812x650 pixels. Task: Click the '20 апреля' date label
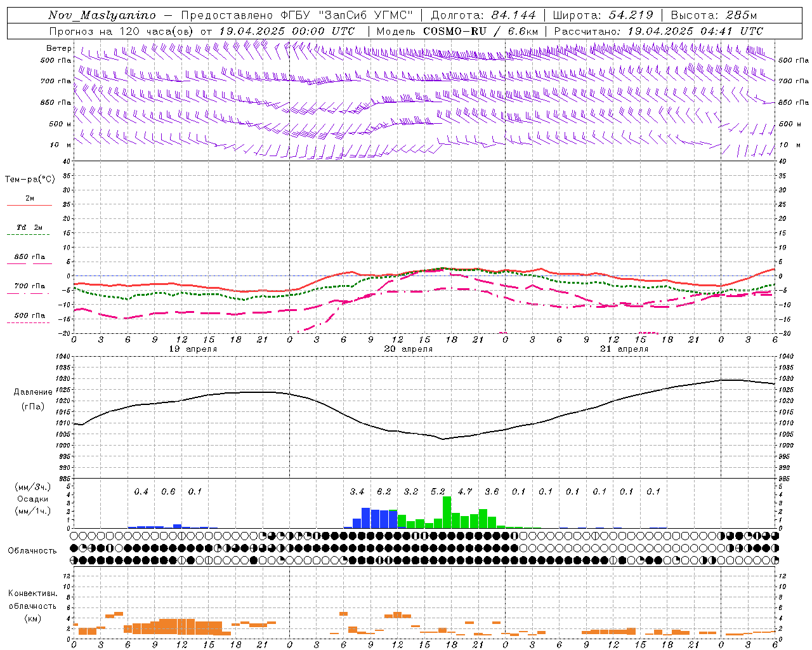409,349
